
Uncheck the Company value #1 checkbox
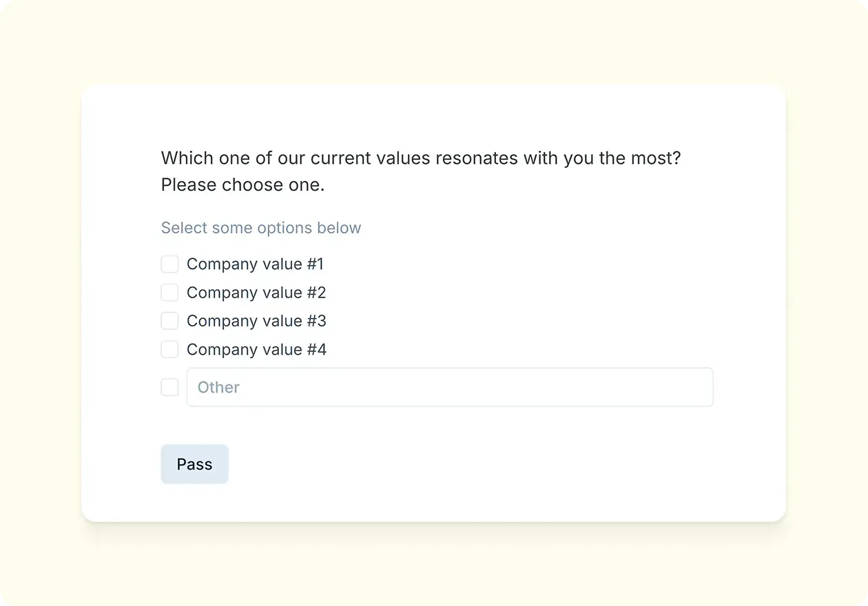169,264
